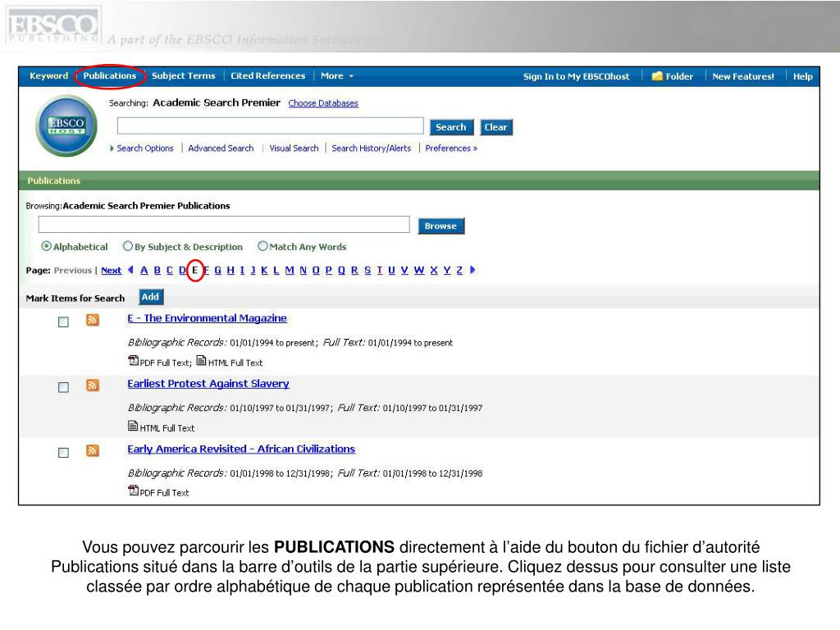Click the Browse button
Image resolution: width=840 pixels, height=630 pixels.
pyautogui.click(x=441, y=226)
